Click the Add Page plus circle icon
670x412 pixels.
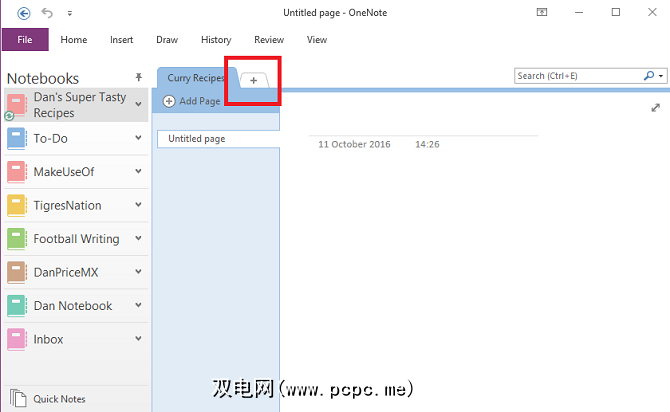(x=169, y=101)
